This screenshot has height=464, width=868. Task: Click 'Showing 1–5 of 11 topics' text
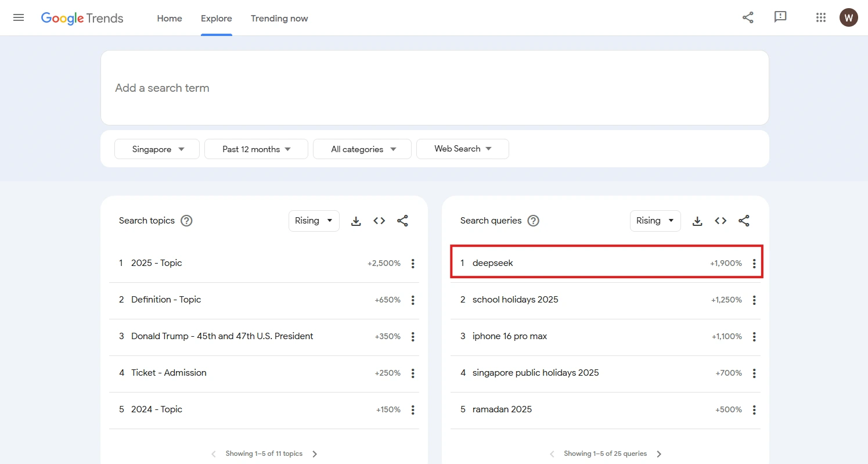[x=264, y=454]
